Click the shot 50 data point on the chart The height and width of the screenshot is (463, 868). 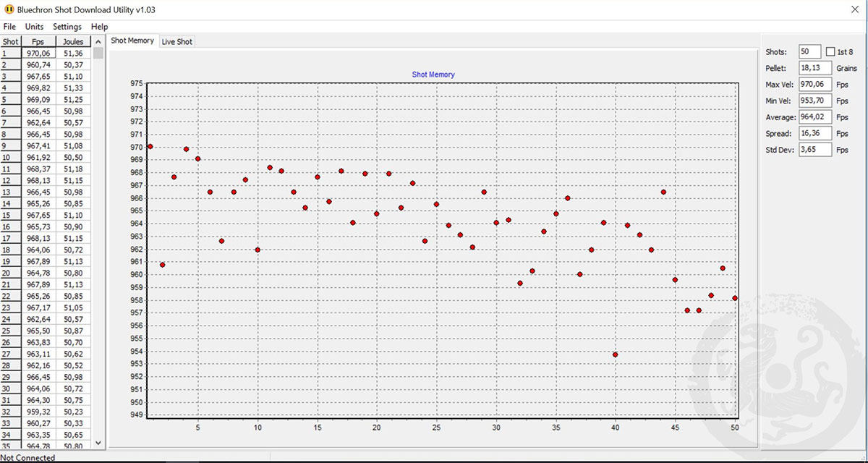click(735, 298)
